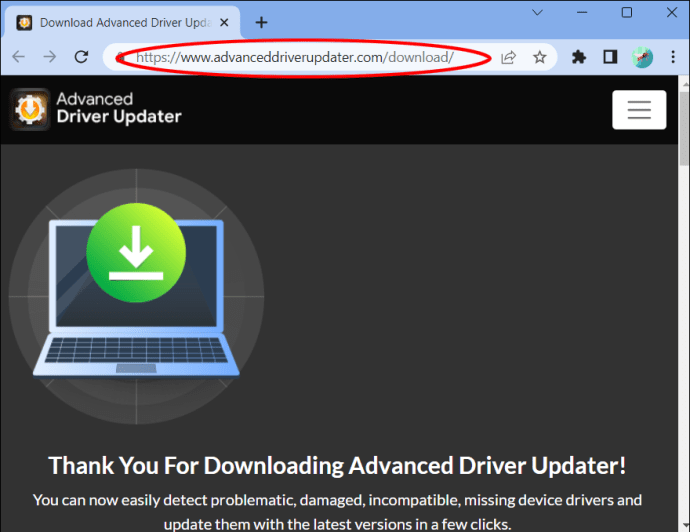Open a new browser tab
The image size is (690, 532).
[x=261, y=22]
